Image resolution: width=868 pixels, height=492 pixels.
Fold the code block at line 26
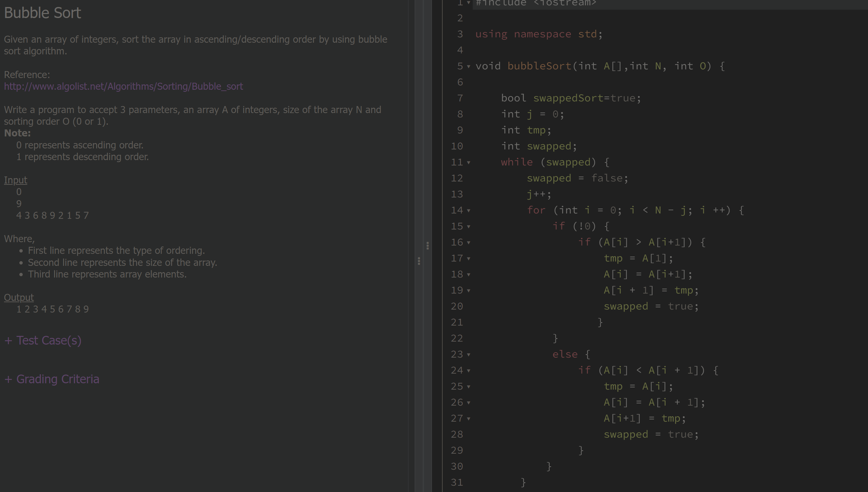pos(468,403)
